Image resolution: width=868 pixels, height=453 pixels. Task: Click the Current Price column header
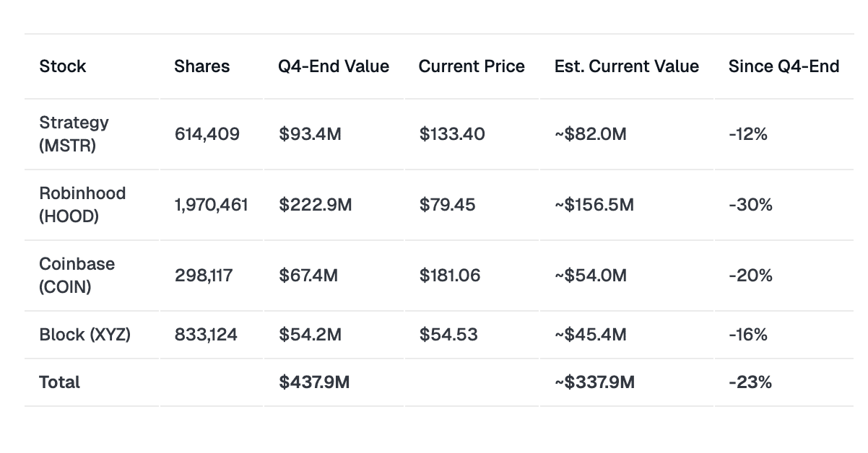472,66
